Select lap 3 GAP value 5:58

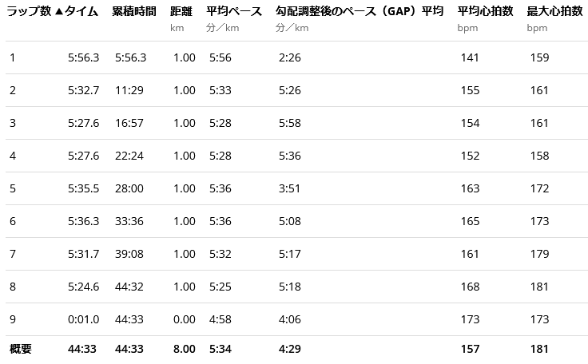tap(289, 123)
